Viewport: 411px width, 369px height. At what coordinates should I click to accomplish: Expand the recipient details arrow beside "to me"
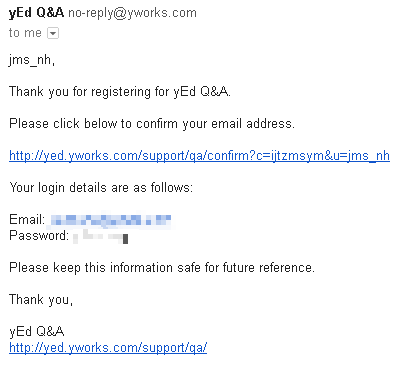tap(53, 33)
